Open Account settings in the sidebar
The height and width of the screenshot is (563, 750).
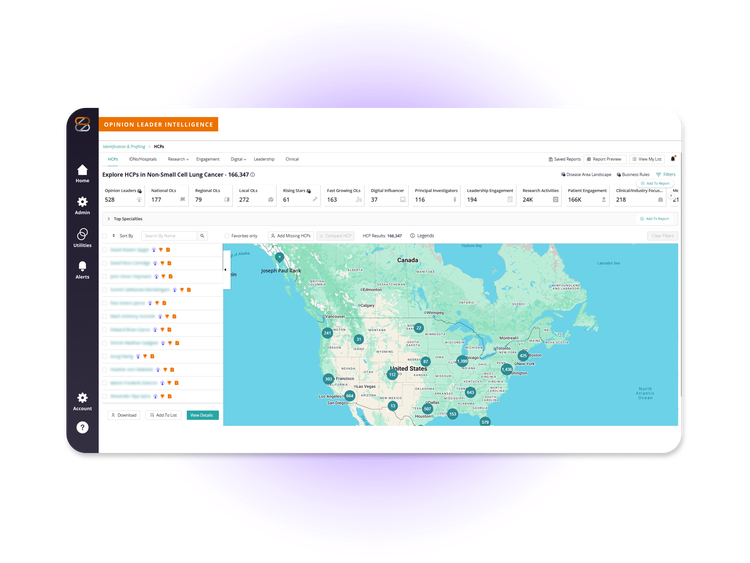pyautogui.click(x=82, y=401)
